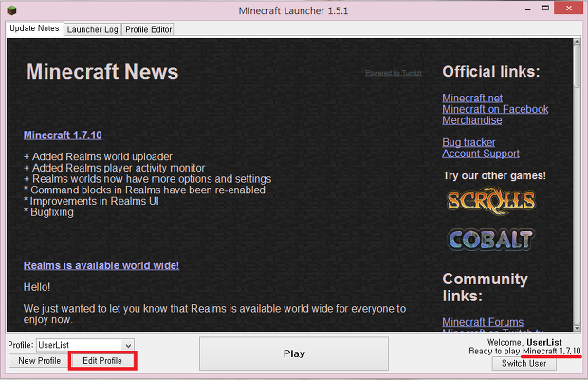
Task: Minimize the Minecraft Launcher window
Action: click(x=528, y=9)
